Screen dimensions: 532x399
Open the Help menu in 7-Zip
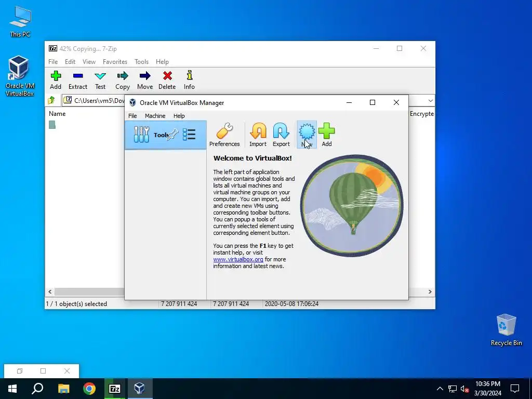click(x=162, y=62)
